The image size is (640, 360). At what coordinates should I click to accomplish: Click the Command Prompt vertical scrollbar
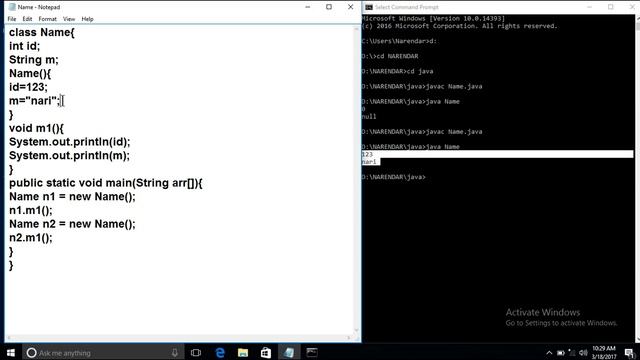click(x=637, y=178)
